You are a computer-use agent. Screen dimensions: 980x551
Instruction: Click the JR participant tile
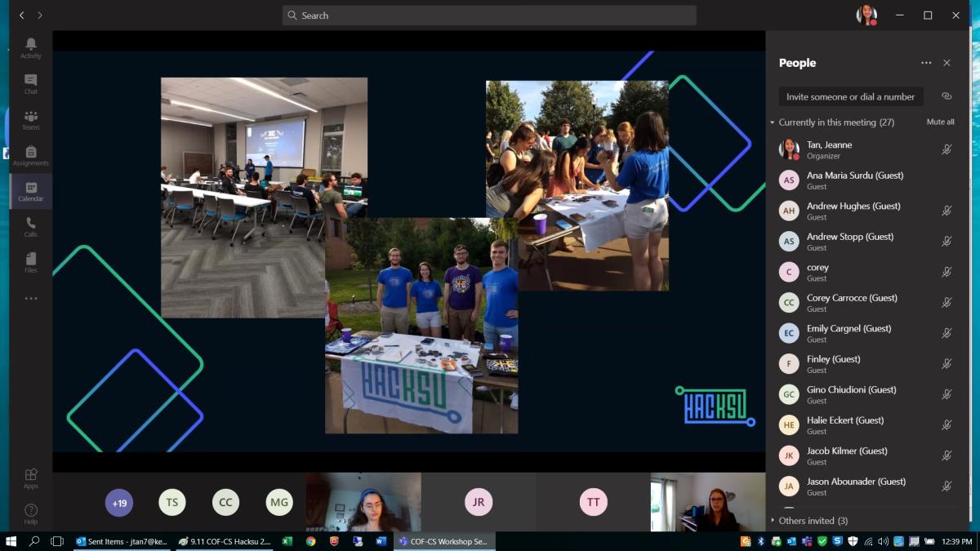479,503
